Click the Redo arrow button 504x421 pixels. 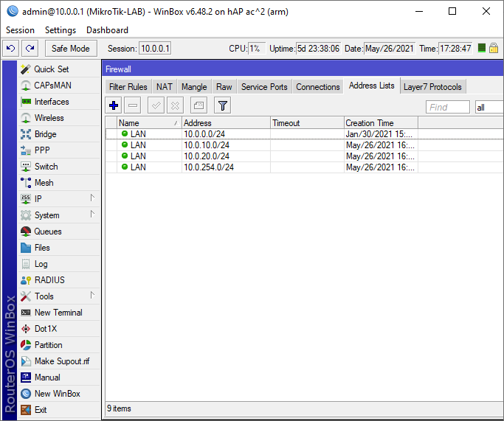(30, 49)
